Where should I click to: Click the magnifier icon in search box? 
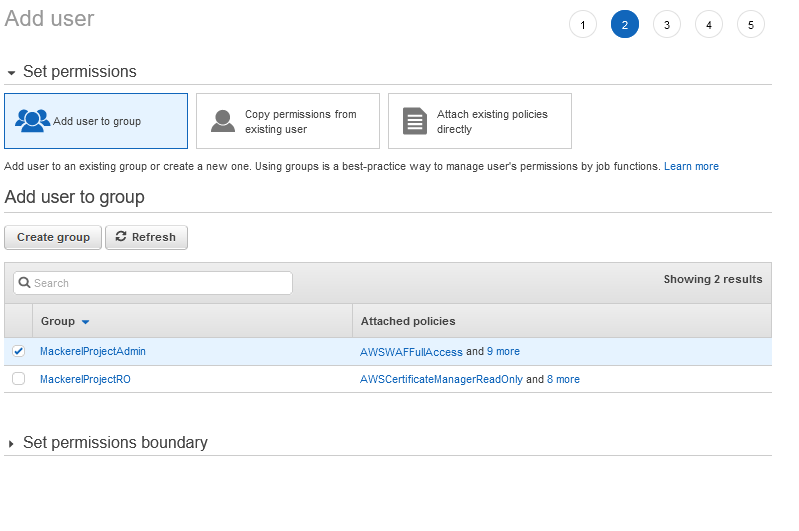(x=25, y=283)
